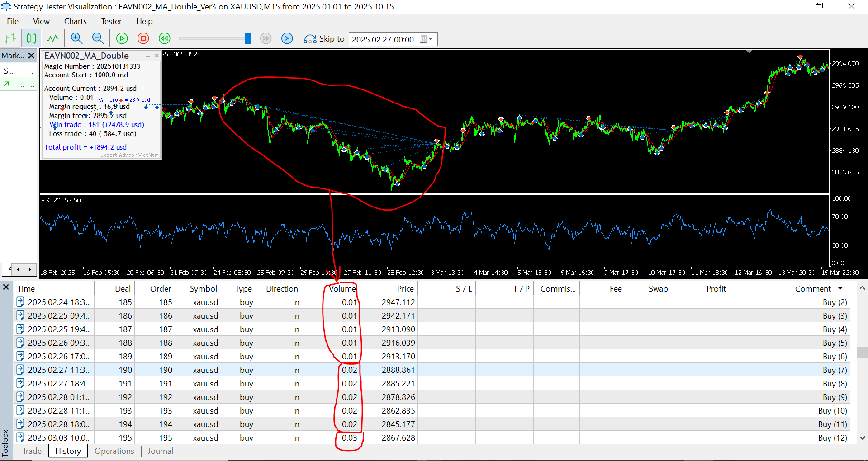Start the visual test playback
Screen dimensions: 868x461
tap(122, 39)
